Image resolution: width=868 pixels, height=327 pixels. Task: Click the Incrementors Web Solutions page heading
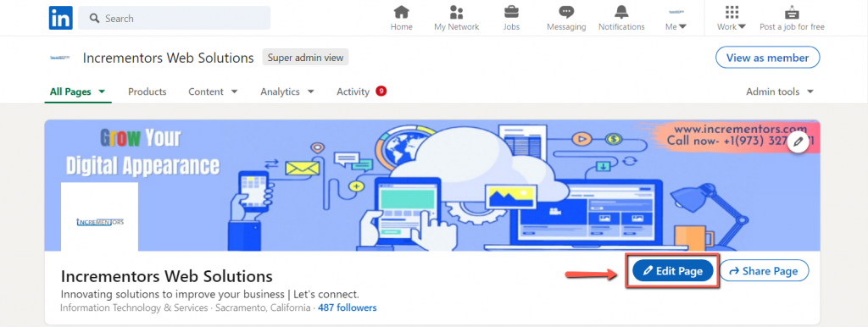pyautogui.click(x=167, y=275)
